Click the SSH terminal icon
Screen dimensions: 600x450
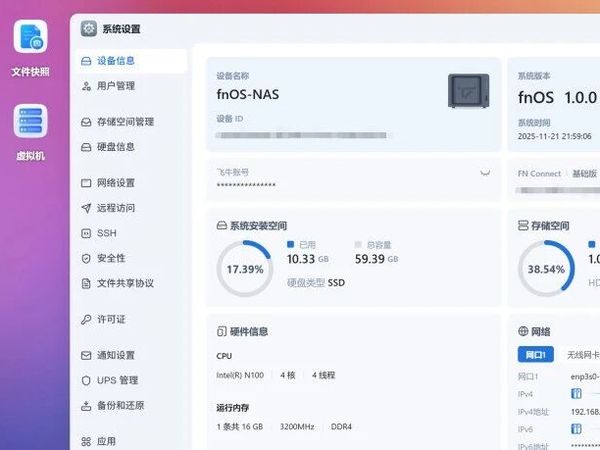tap(86, 233)
